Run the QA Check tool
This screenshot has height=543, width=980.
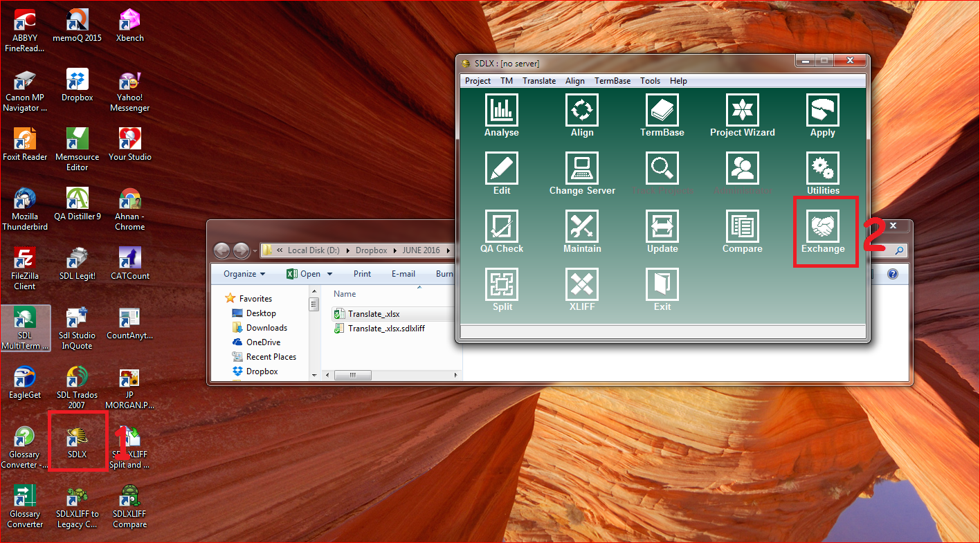pyautogui.click(x=502, y=232)
